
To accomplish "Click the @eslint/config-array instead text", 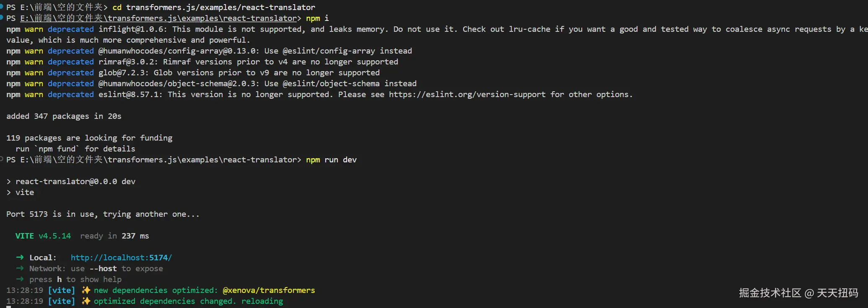I will pyautogui.click(x=347, y=51).
